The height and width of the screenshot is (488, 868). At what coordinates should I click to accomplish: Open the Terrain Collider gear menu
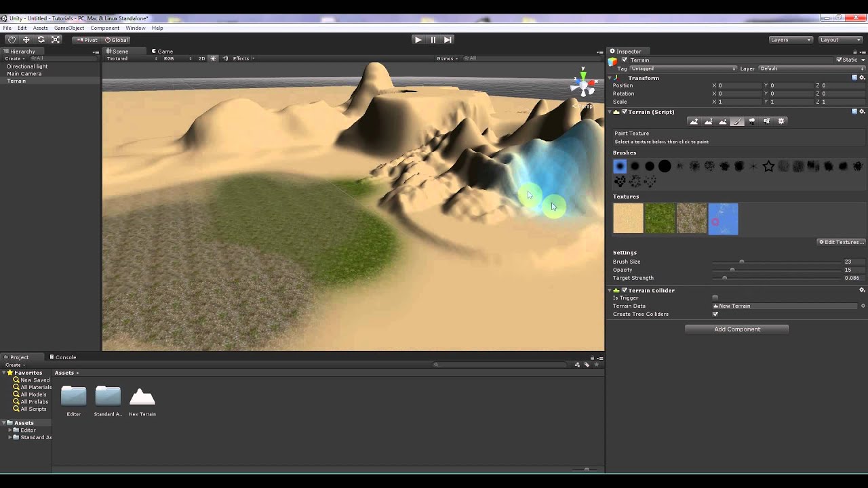(x=862, y=290)
